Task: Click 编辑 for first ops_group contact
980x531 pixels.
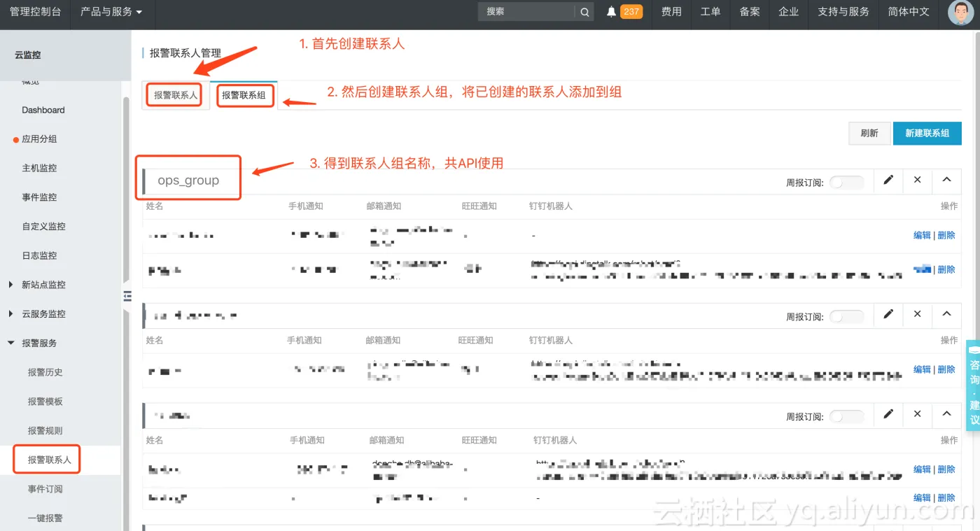Action: (x=922, y=235)
